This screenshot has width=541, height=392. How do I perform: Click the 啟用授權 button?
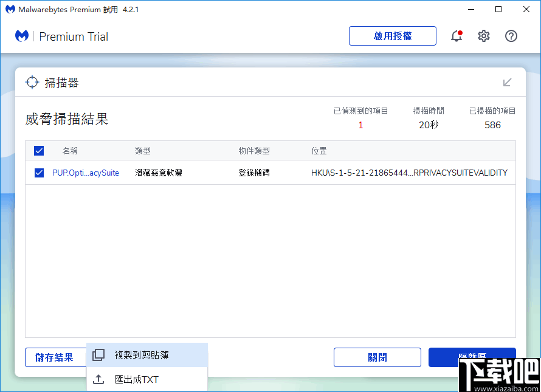(392, 36)
